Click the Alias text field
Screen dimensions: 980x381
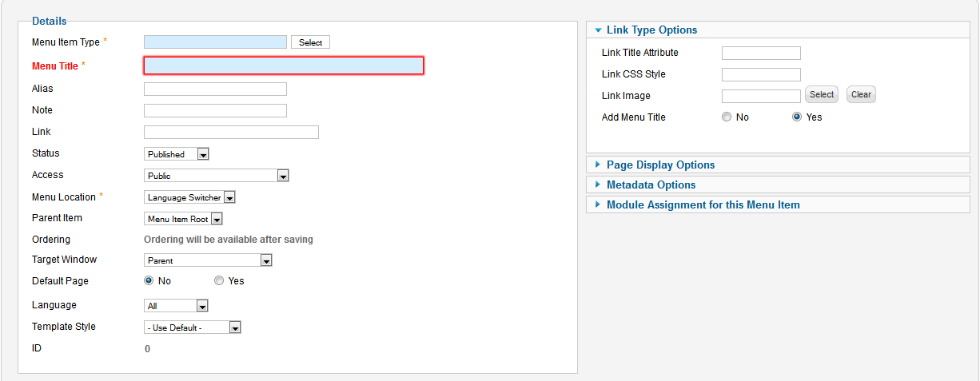pos(215,89)
